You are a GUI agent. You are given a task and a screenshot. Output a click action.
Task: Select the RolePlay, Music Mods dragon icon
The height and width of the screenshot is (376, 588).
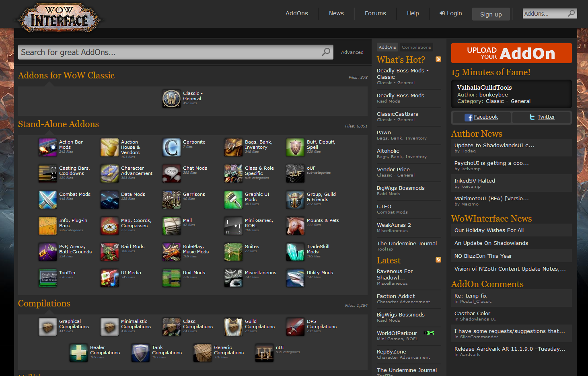tap(171, 252)
